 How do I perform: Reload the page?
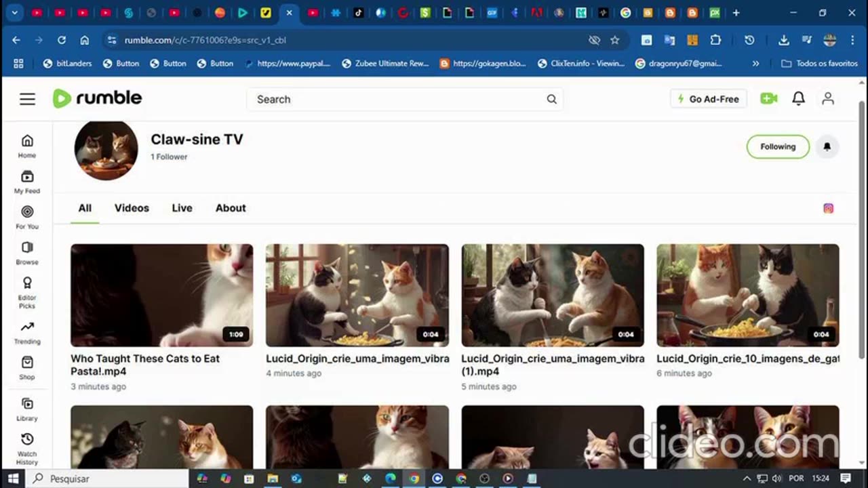(x=62, y=40)
